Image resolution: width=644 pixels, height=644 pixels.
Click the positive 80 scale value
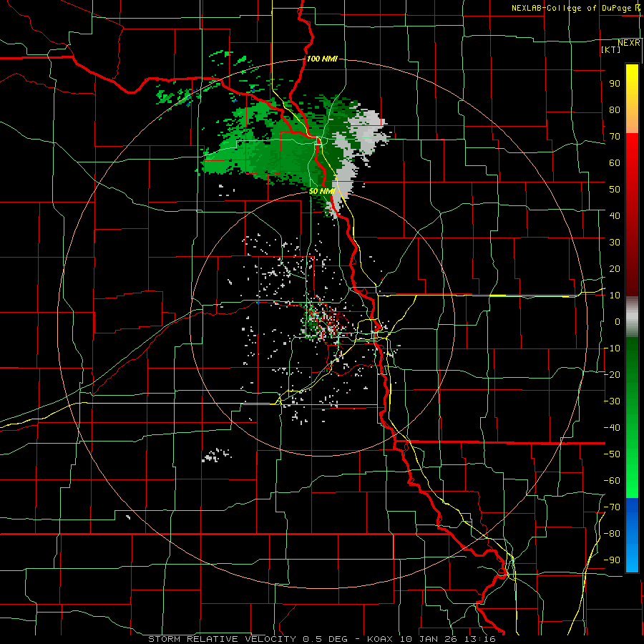(615, 109)
